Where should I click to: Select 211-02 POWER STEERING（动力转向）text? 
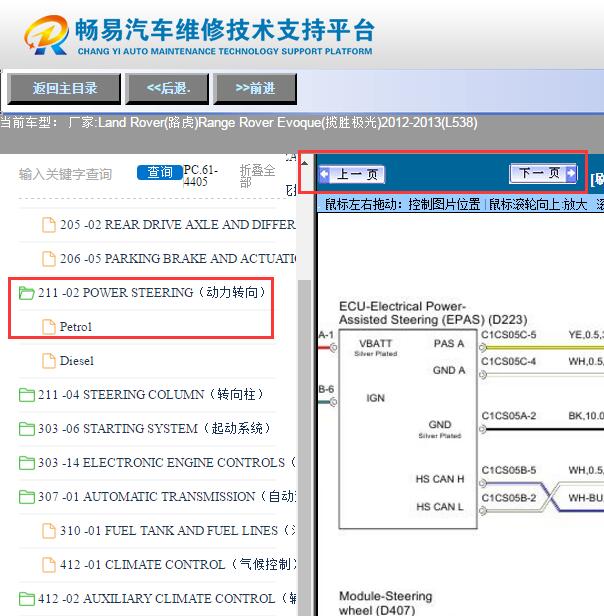tap(152, 293)
